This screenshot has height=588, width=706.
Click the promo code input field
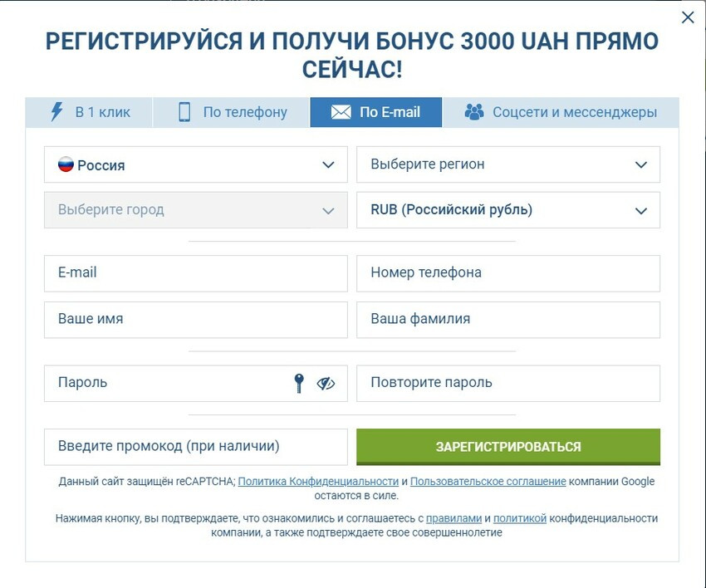[196, 447]
